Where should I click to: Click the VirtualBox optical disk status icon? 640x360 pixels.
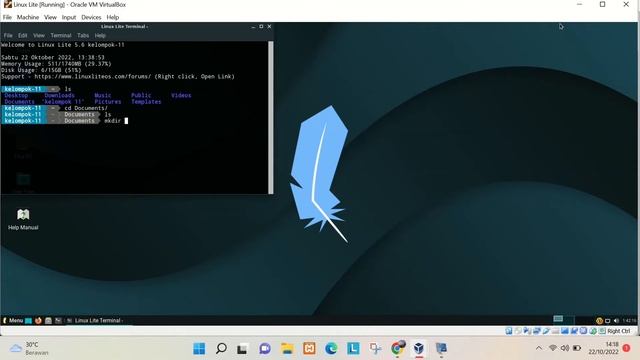(x=518, y=331)
